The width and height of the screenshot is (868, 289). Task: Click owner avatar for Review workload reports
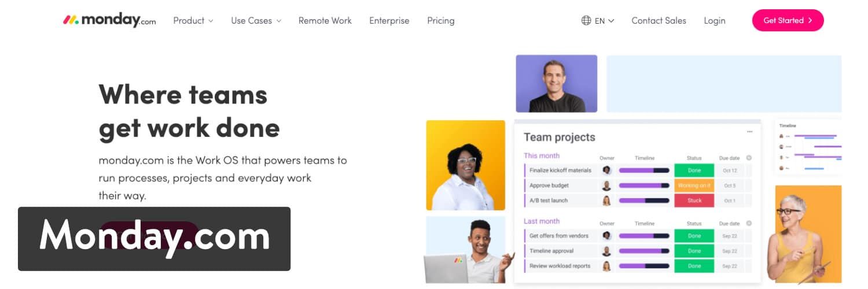tap(606, 266)
